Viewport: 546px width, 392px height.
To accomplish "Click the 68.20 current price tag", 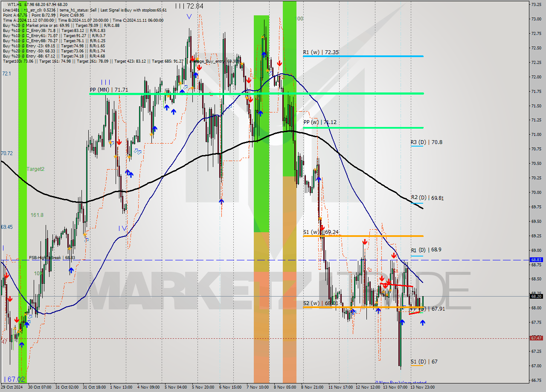I will (x=536, y=296).
